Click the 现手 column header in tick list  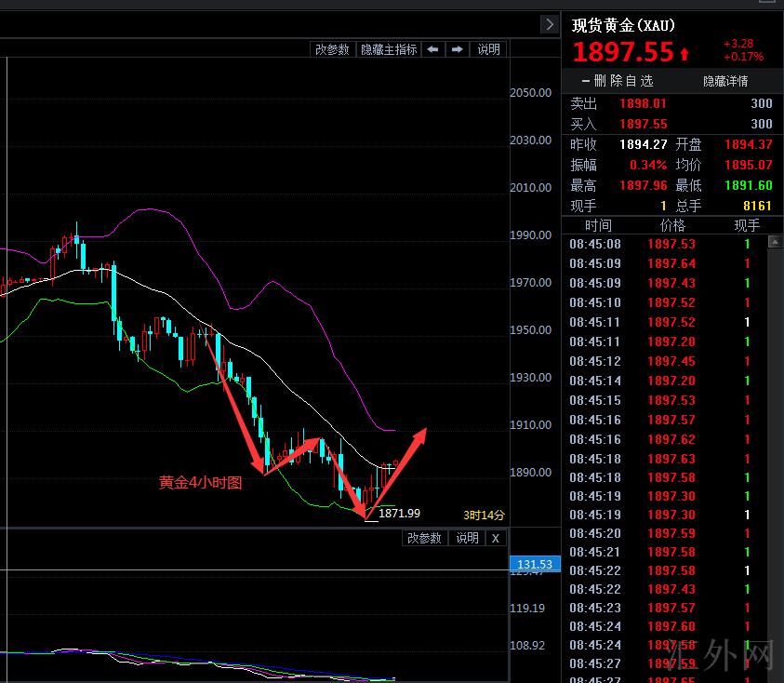pos(746,225)
